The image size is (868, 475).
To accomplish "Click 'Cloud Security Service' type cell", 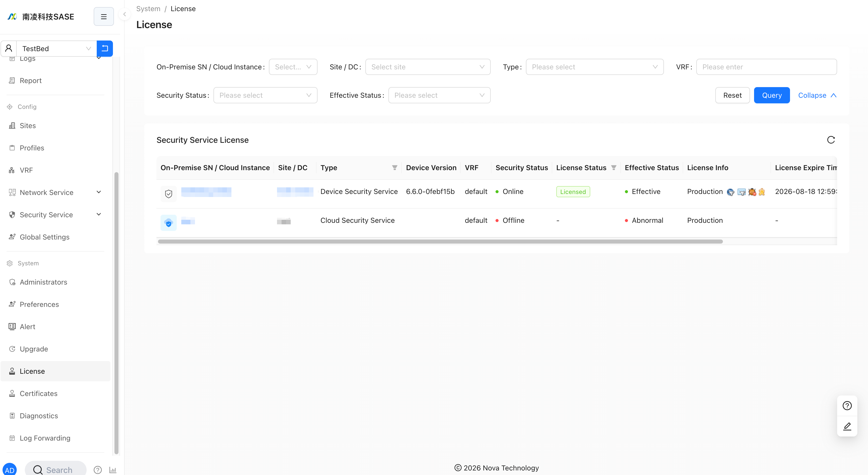I will pyautogui.click(x=357, y=220).
